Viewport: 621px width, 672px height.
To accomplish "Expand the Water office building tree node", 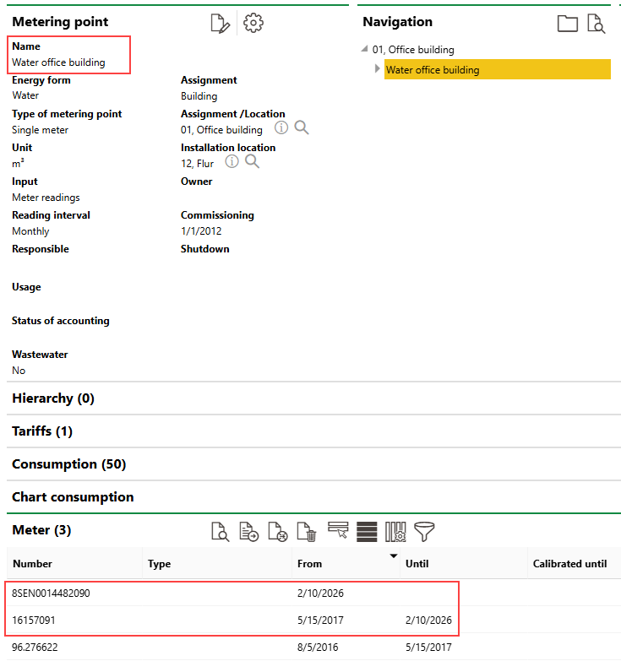I will click(377, 69).
